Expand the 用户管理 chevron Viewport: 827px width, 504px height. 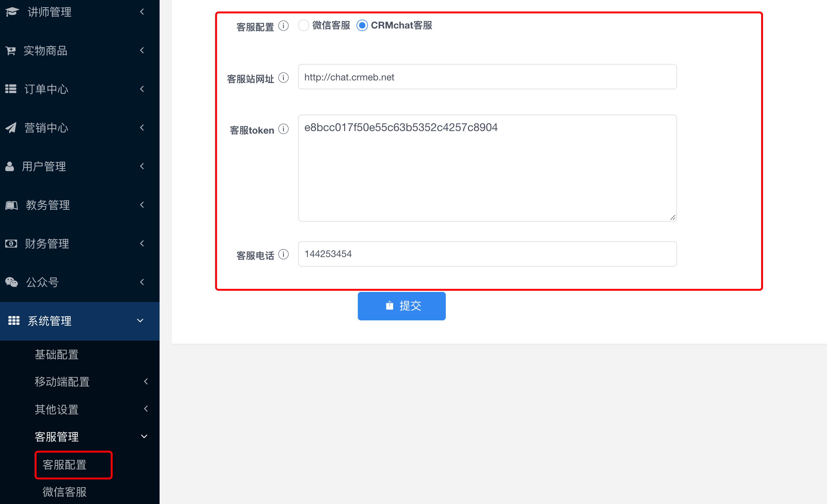(142, 166)
